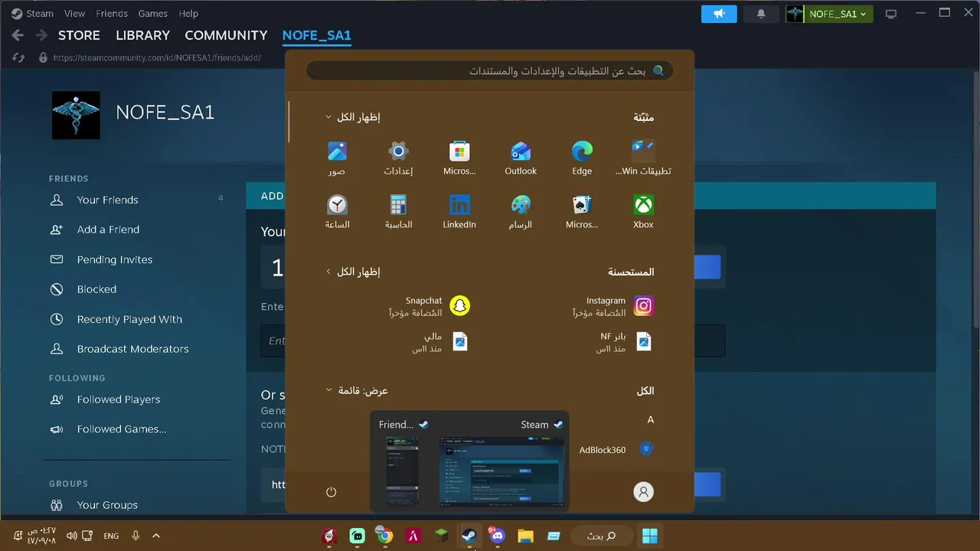Click the taskbar search box (بحث)
Image resolution: width=980 pixels, height=551 pixels.
(601, 536)
